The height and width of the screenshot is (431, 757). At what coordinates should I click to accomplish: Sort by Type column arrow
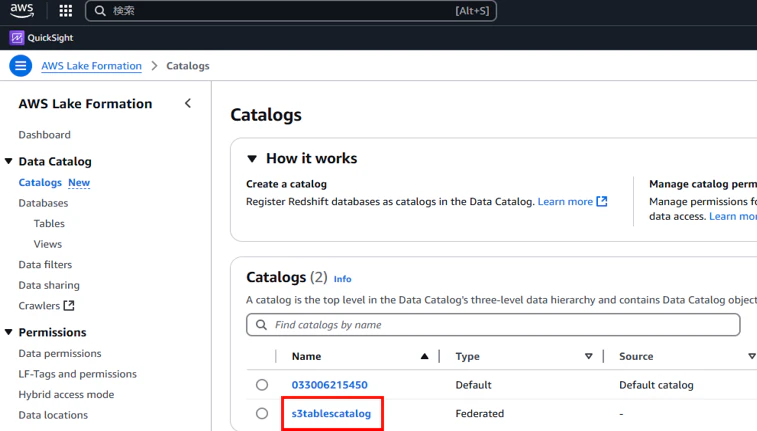pos(589,356)
